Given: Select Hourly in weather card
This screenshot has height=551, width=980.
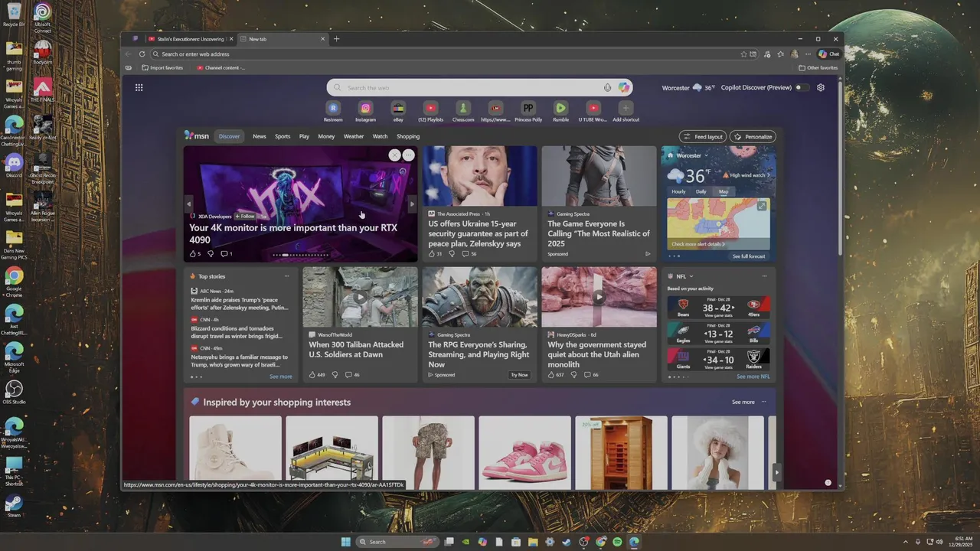Looking at the screenshot, I should (678, 191).
